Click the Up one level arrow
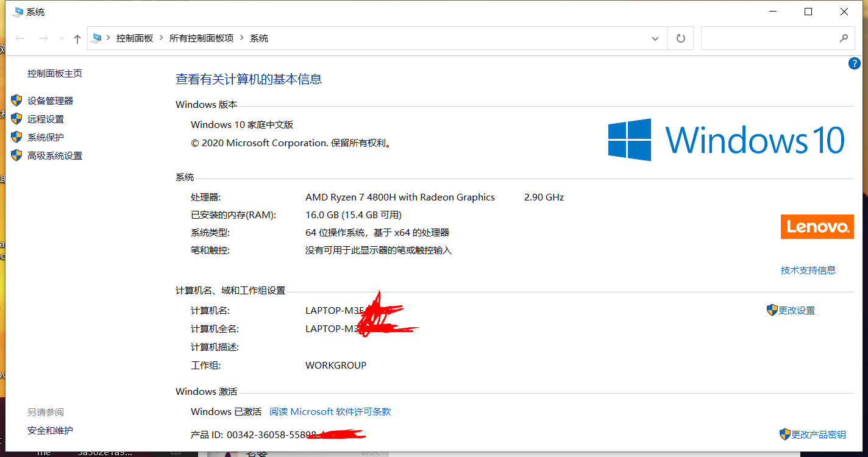 click(77, 38)
